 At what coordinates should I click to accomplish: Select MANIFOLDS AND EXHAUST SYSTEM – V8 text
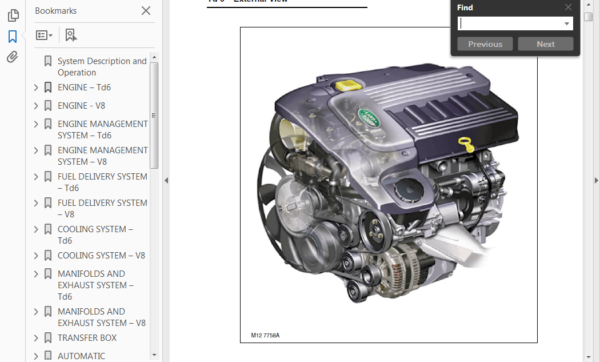[101, 317]
